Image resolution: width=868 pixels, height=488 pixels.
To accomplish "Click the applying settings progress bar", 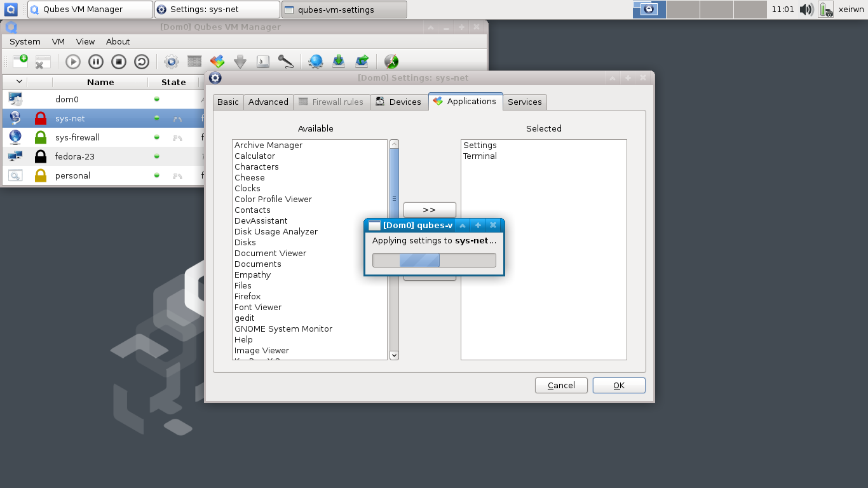I will [434, 261].
